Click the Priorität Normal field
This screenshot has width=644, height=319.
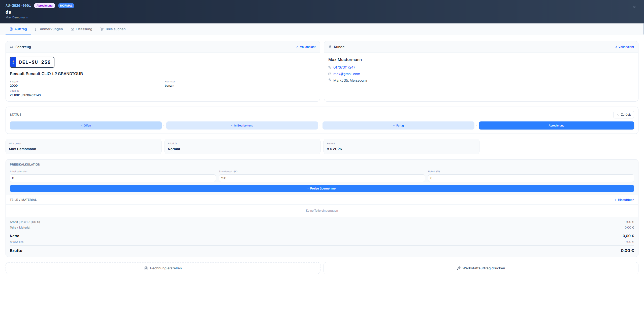242,146
